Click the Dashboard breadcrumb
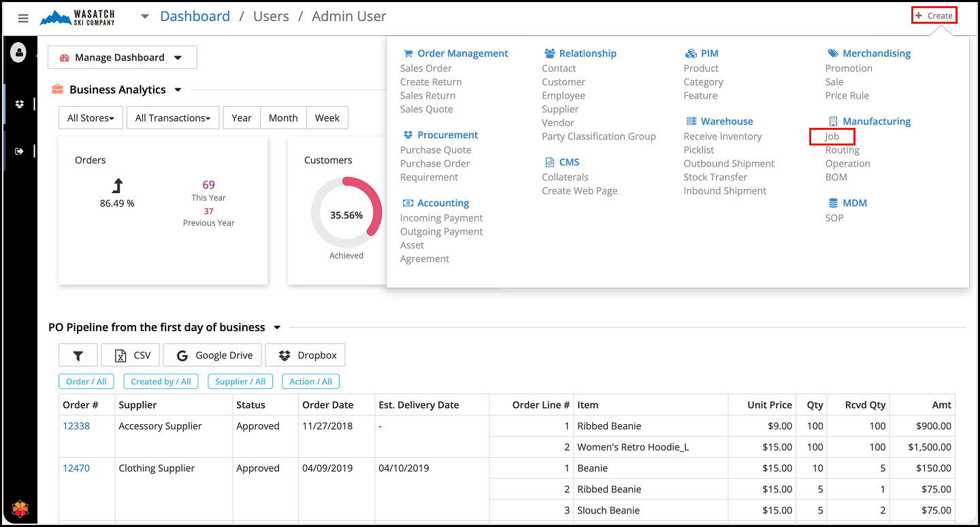Image resolution: width=980 pixels, height=527 pixels. (195, 16)
